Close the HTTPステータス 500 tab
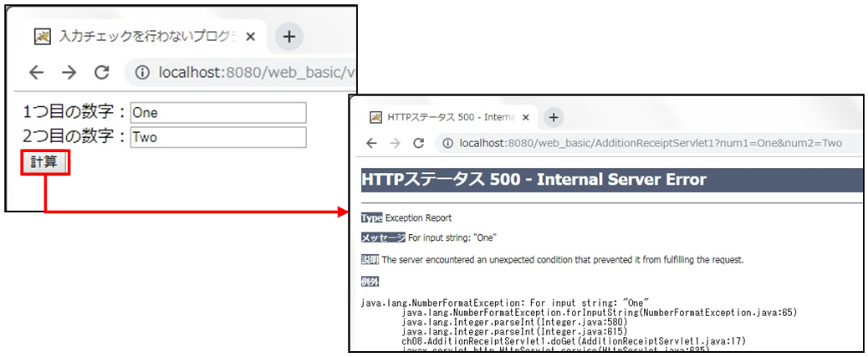This screenshot has width=868, height=357. click(527, 117)
